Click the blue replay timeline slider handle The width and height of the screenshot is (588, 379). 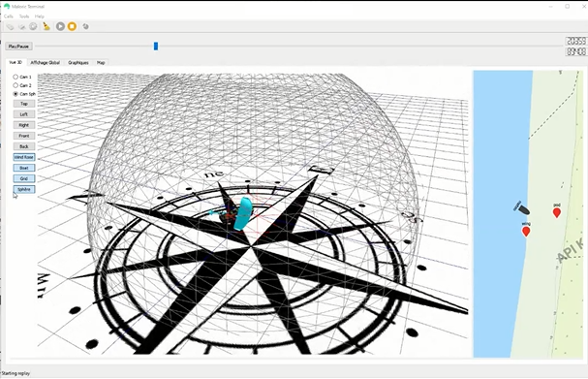[156, 47]
